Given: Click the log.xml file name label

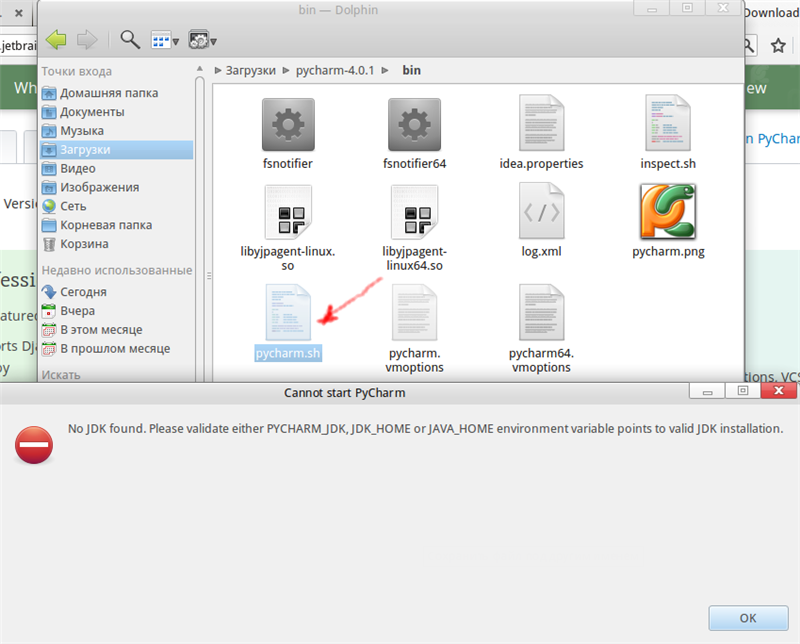Looking at the screenshot, I should [541, 252].
